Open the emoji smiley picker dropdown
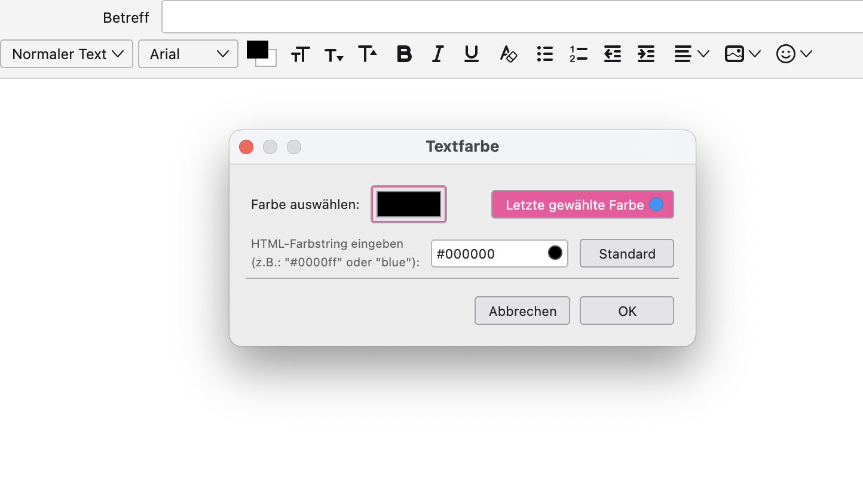The image size is (863, 504). pyautogui.click(x=794, y=54)
